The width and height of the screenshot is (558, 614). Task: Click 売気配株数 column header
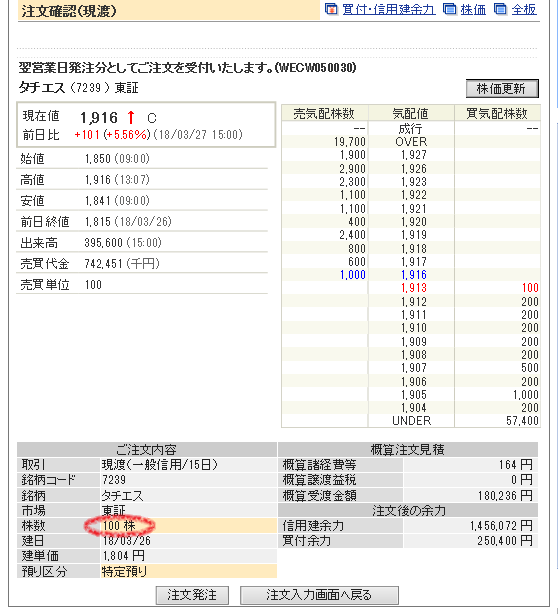pos(324,114)
